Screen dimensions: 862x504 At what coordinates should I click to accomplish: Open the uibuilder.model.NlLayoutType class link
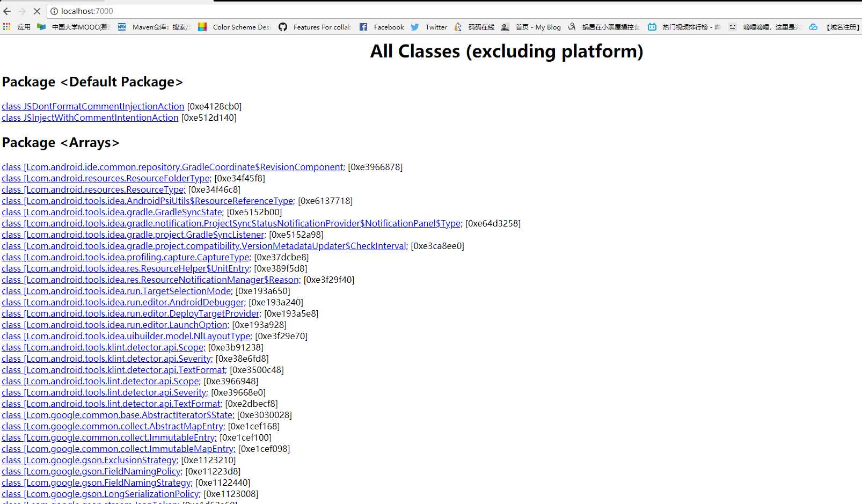coord(127,336)
